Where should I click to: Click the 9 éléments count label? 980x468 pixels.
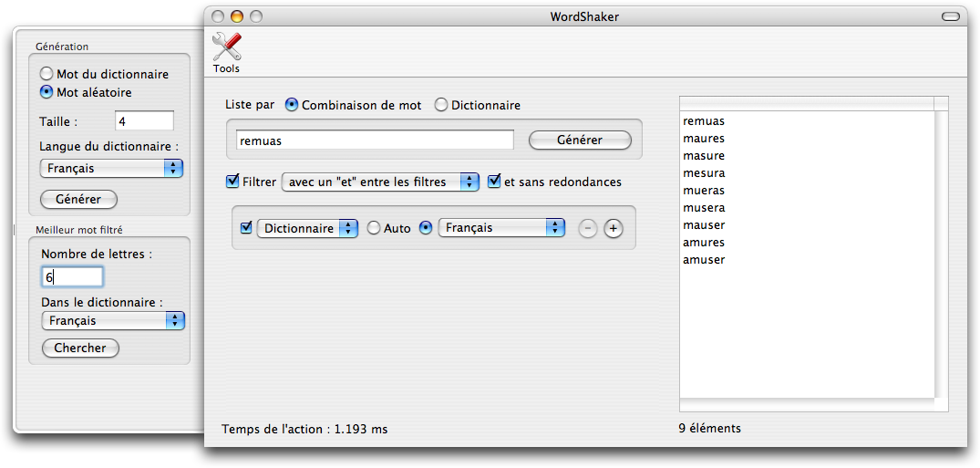pyautogui.click(x=710, y=429)
